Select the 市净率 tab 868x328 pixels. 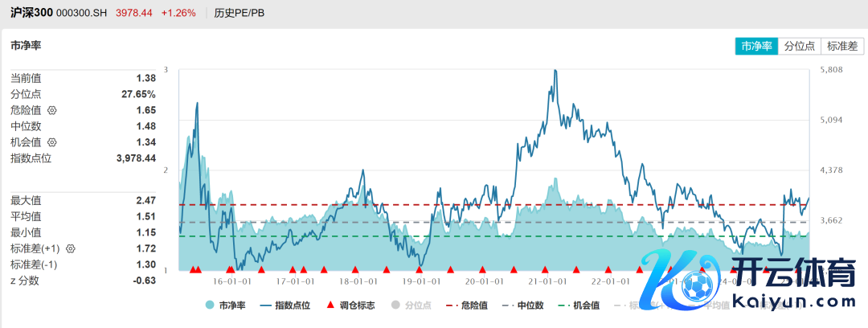[756, 46]
